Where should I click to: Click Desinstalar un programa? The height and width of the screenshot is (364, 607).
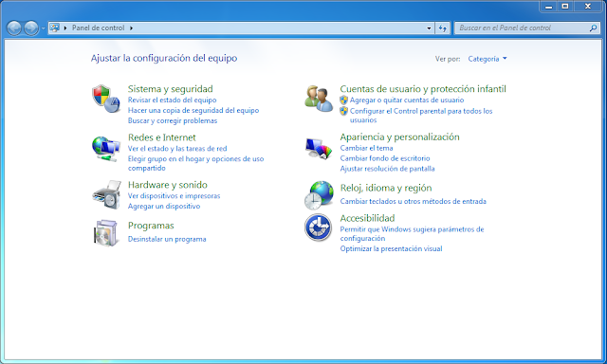tap(167, 239)
